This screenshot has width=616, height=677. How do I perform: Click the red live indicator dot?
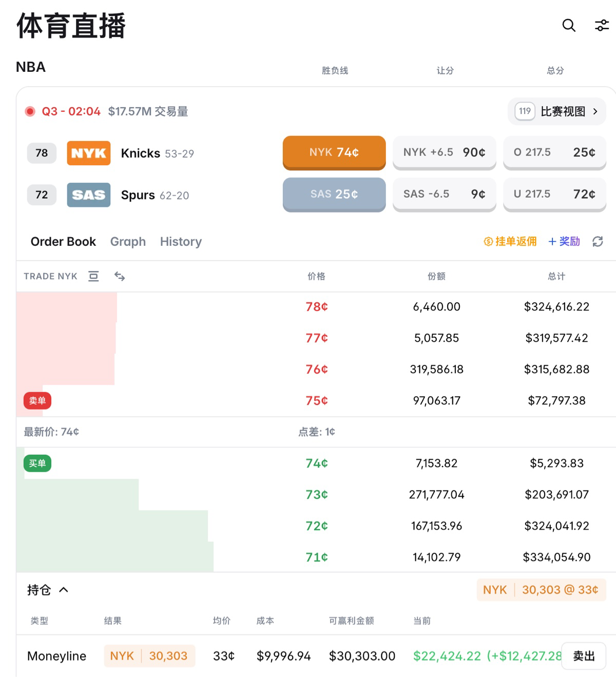point(30,111)
